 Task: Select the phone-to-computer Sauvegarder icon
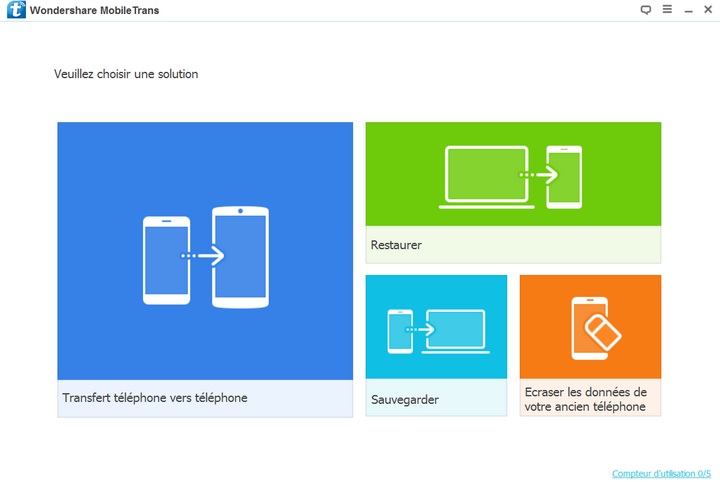(x=439, y=331)
